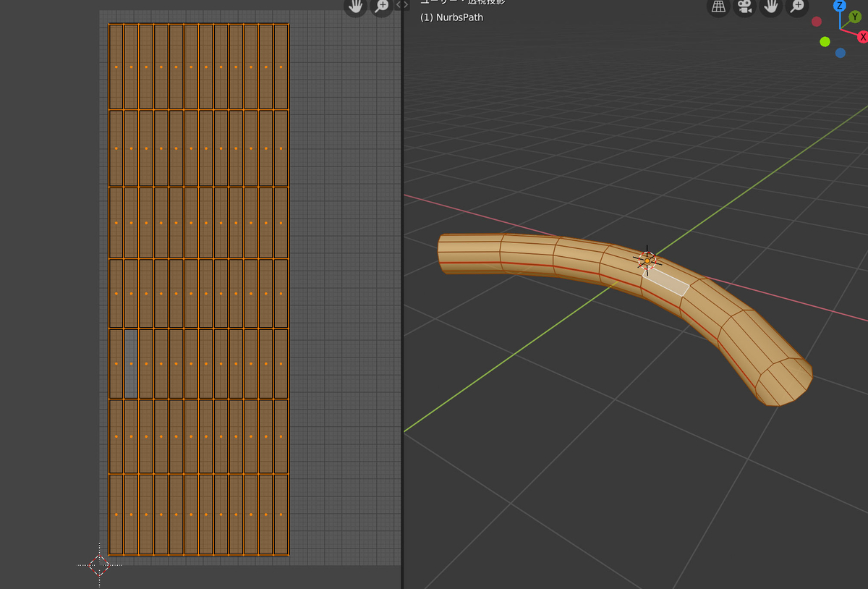Click the (1) NurbsPath viewport label
The width and height of the screenshot is (868, 589).
click(x=451, y=17)
